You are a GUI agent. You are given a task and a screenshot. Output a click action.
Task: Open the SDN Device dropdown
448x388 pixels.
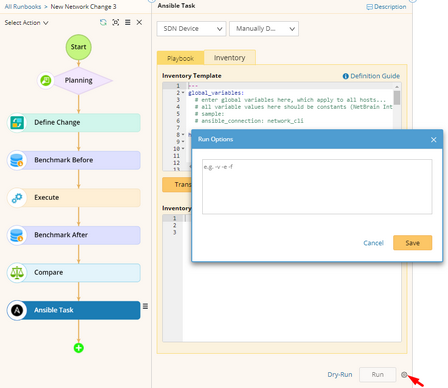tap(191, 29)
